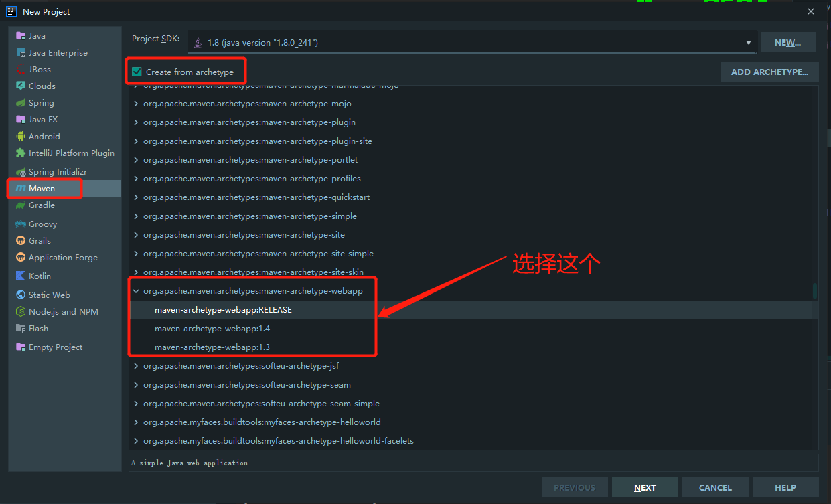Collapse the maven-archetype-webapp node
The width and height of the screenshot is (831, 504).
pyautogui.click(x=136, y=291)
